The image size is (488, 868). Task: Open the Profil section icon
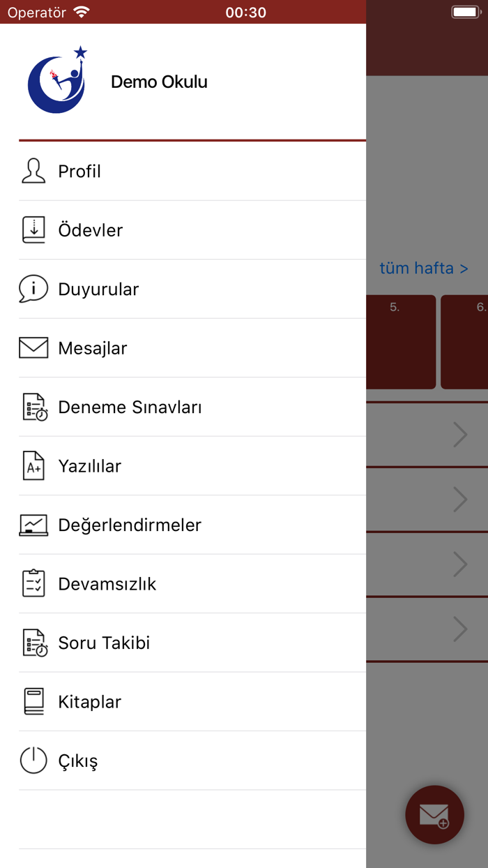click(x=33, y=170)
